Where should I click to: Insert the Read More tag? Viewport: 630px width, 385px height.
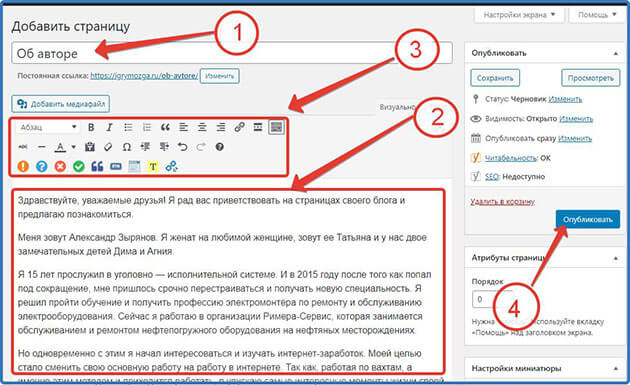258,127
